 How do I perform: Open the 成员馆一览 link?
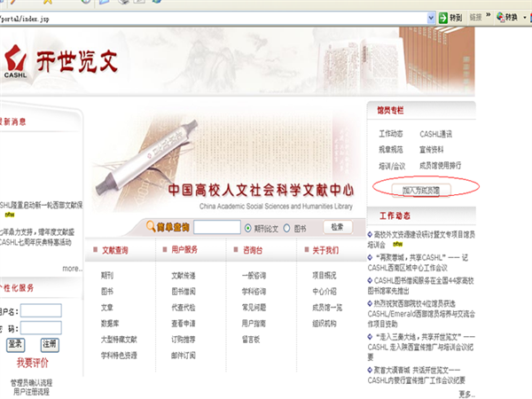[x=327, y=308]
